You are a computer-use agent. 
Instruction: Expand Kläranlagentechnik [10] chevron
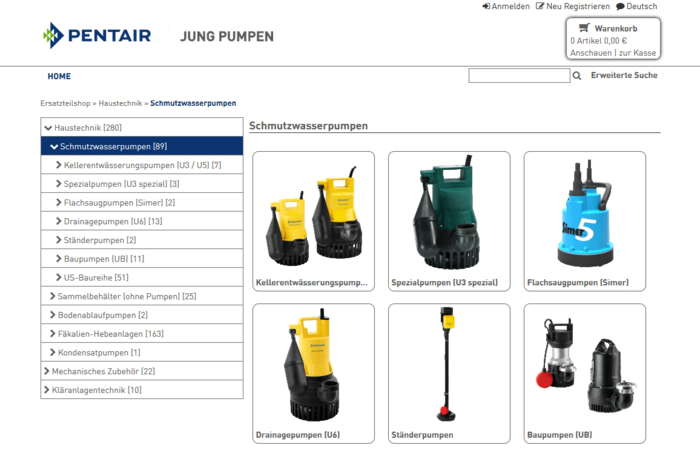click(46, 390)
